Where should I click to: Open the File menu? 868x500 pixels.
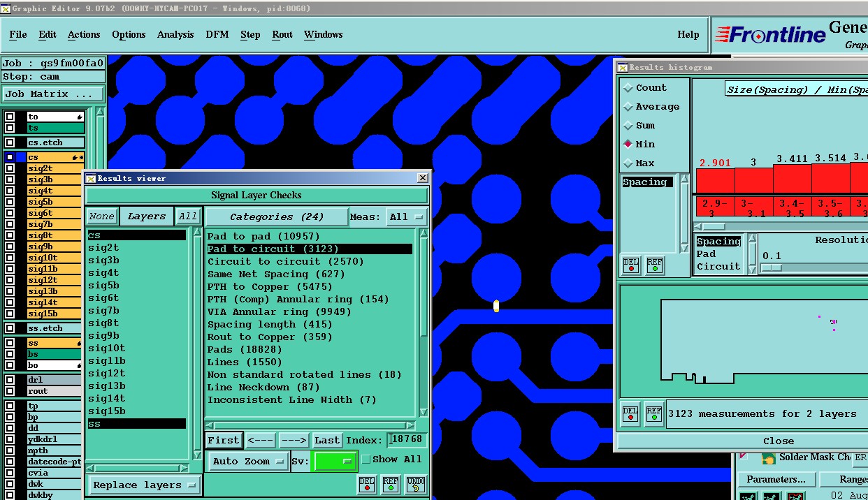click(18, 34)
